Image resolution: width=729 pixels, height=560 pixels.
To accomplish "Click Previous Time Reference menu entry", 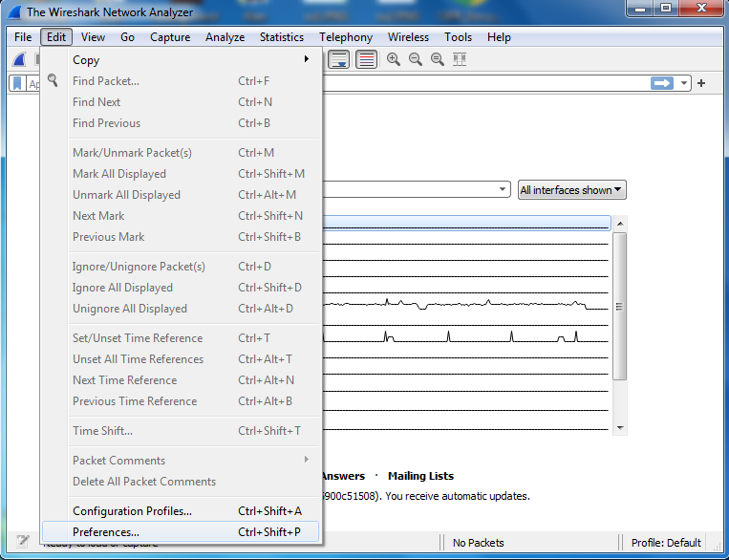I will coord(181,400).
